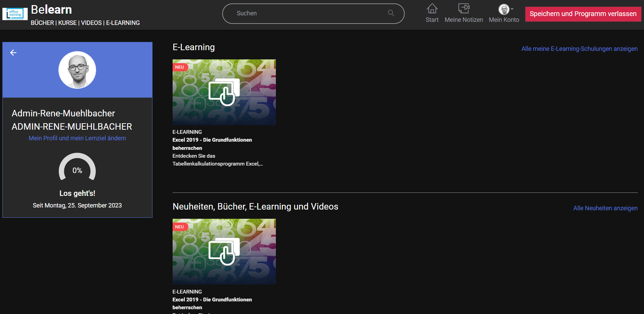Screen dimensions: 644x314
Task: Click into the Suchen search field
Action: point(308,14)
